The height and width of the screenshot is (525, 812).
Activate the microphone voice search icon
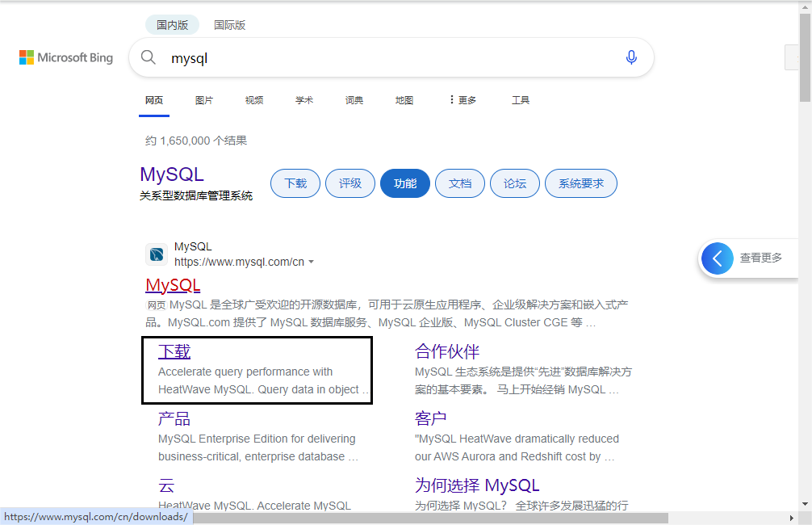click(x=630, y=57)
